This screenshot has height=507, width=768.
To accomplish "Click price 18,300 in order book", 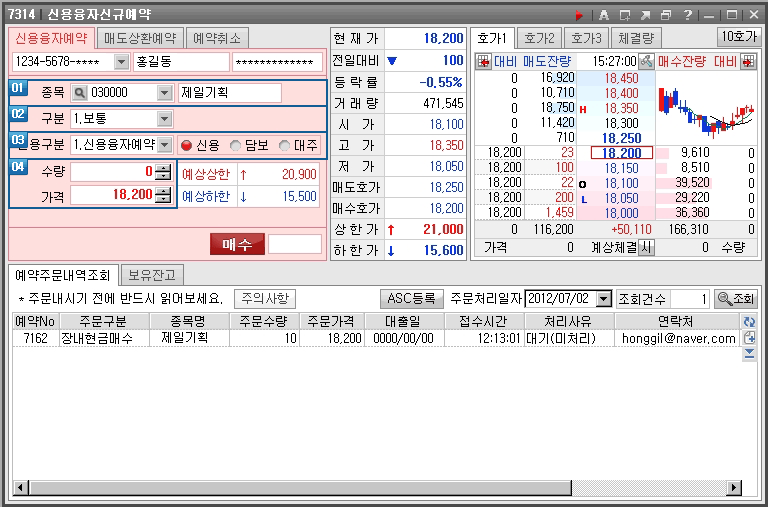I will [x=621, y=123].
